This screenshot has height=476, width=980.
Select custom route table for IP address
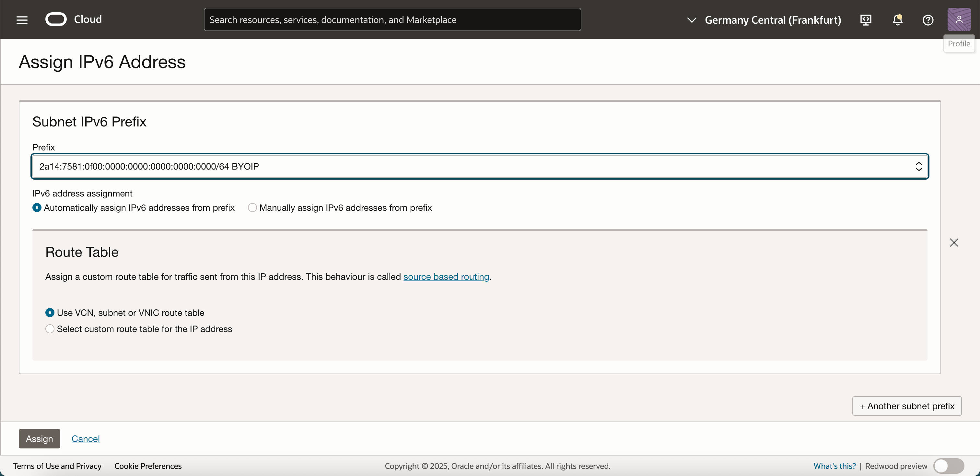50,329
